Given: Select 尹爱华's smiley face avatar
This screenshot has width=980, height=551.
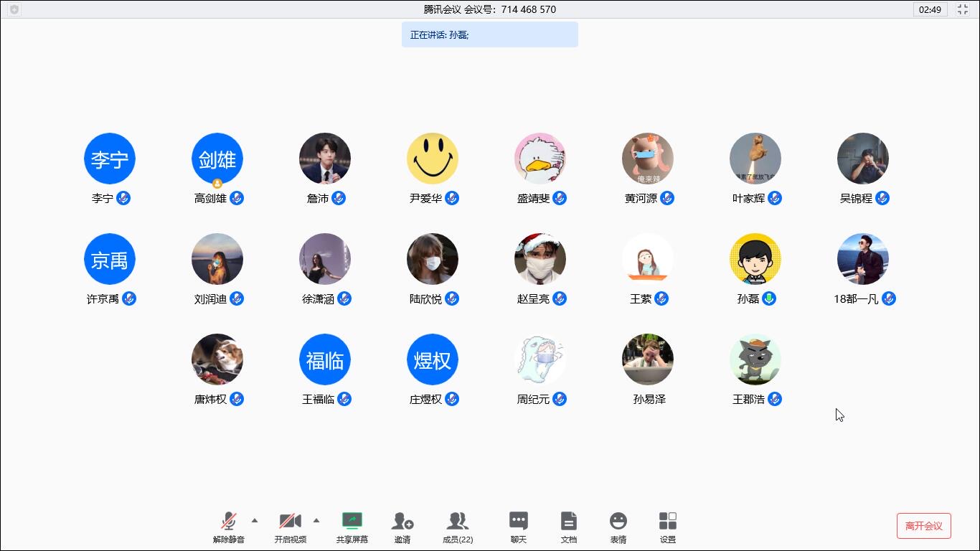Looking at the screenshot, I should coord(433,159).
